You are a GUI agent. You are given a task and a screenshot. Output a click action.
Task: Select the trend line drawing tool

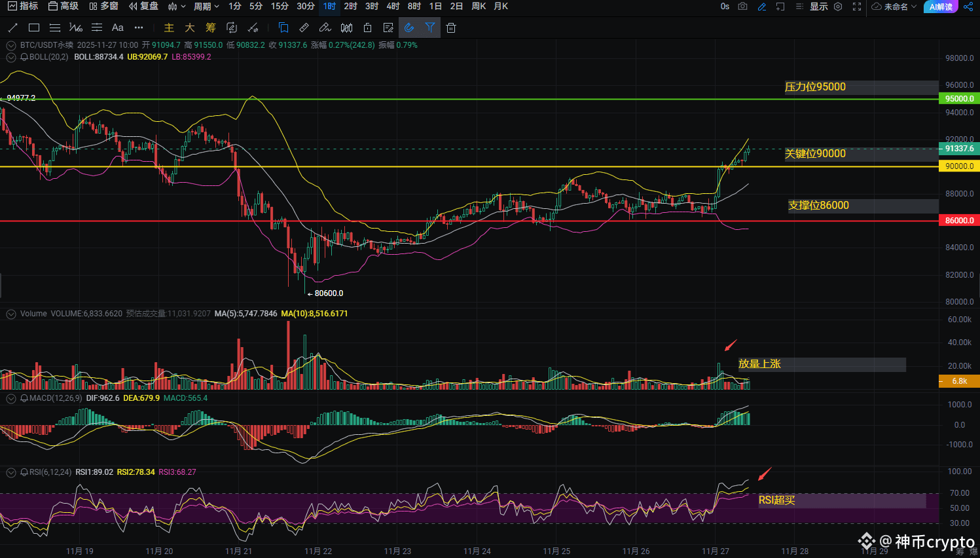coord(12,28)
